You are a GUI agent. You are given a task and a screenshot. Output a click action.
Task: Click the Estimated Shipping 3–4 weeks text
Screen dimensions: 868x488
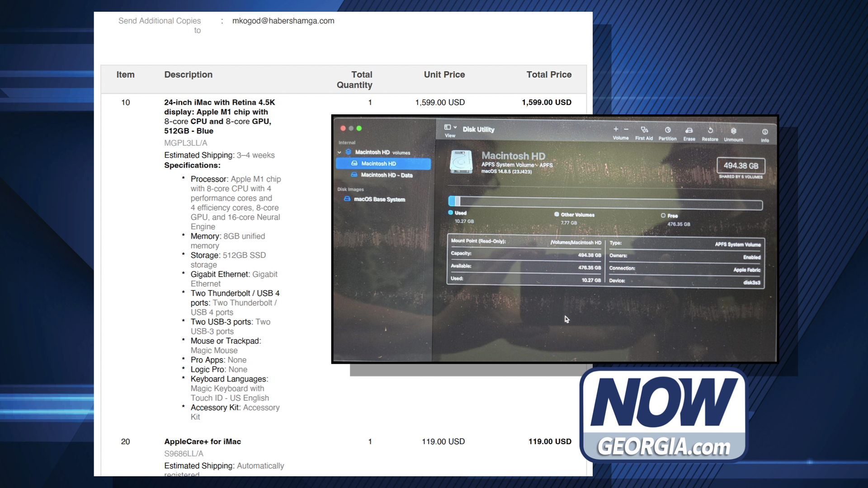[219, 155]
